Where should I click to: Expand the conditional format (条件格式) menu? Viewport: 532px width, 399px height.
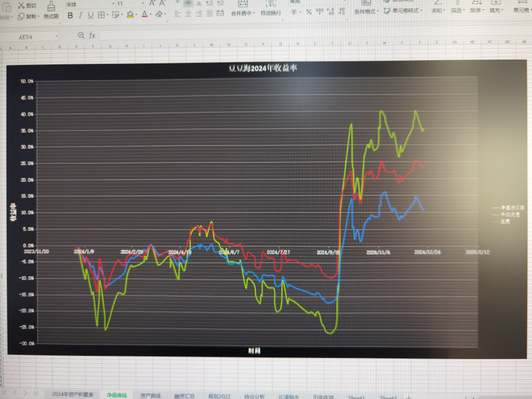pyautogui.click(x=366, y=11)
